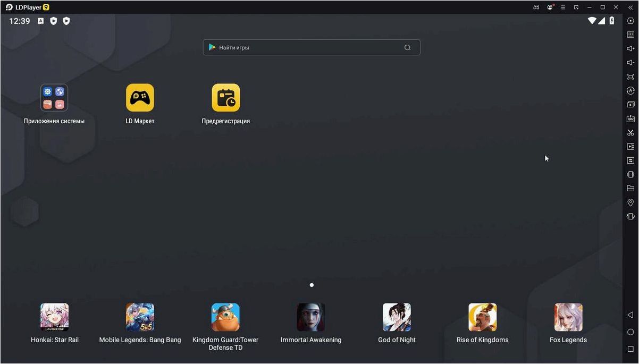Open keyboard mapping tool in sidebar

click(630, 35)
